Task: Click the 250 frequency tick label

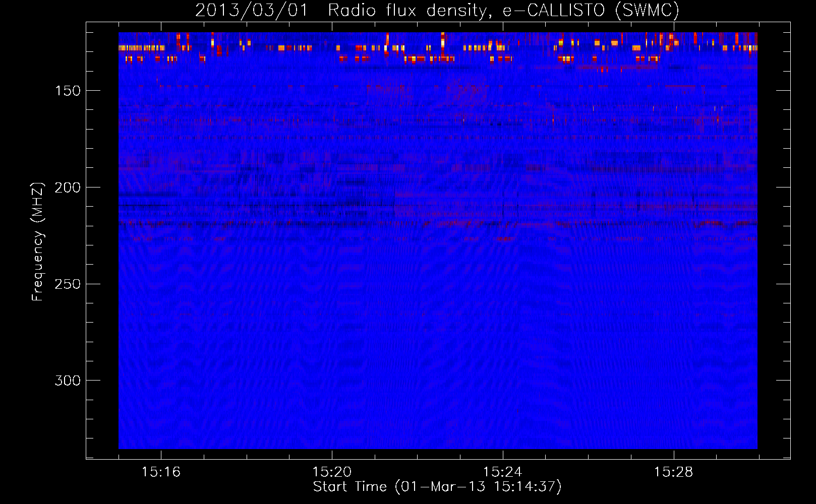Action: [x=68, y=284]
